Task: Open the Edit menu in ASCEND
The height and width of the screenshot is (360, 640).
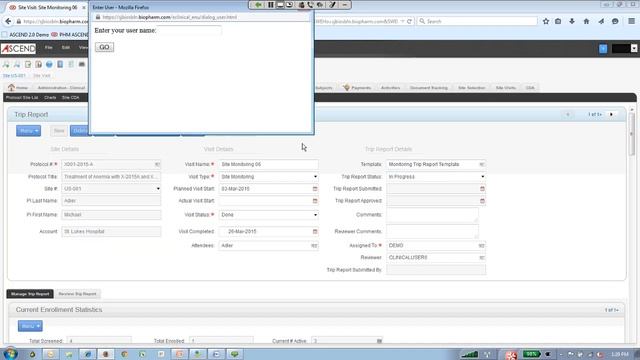Action: tap(66, 48)
